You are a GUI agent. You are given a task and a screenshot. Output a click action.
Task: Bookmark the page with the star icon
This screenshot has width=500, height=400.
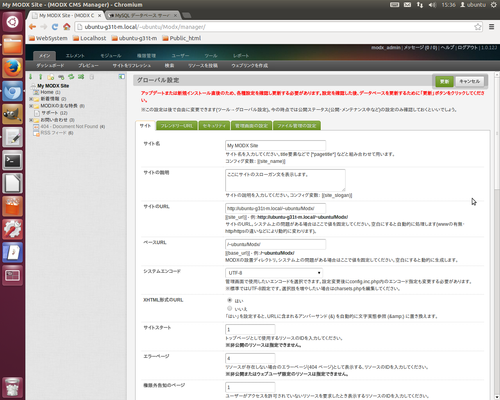coord(478,27)
